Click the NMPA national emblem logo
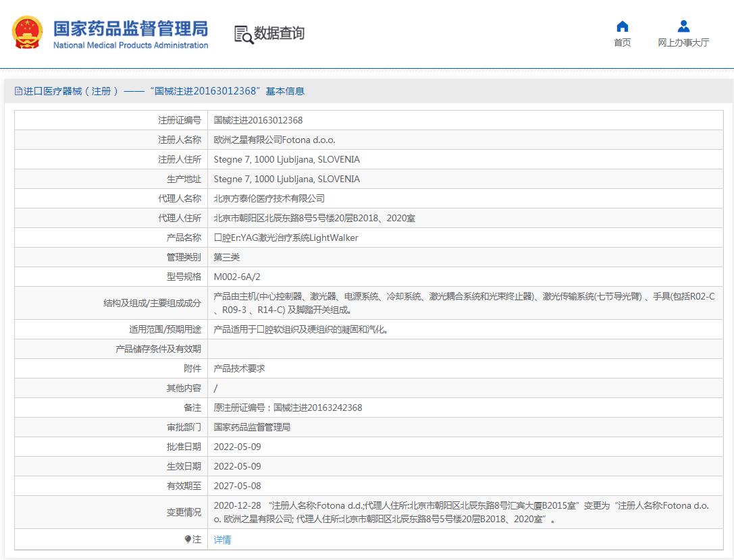 point(27,32)
